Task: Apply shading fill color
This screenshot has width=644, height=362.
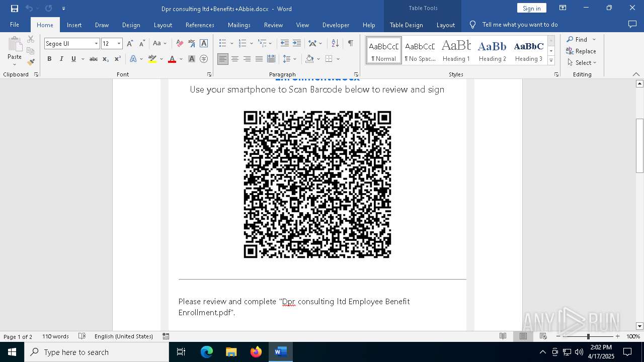Action: [x=310, y=59]
